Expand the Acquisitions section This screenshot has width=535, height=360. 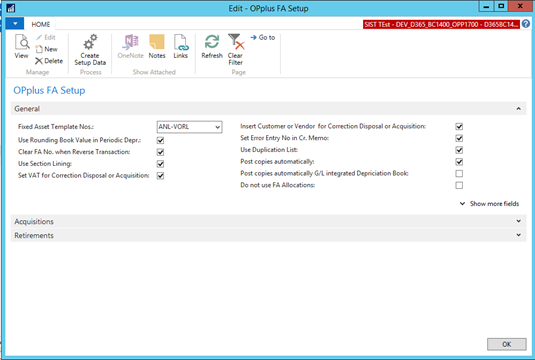click(269, 221)
